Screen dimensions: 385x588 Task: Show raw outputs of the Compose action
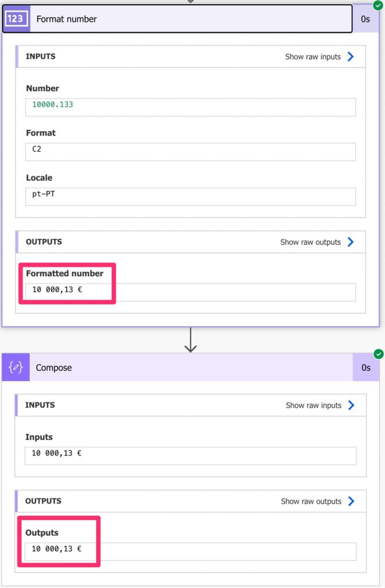312,501
